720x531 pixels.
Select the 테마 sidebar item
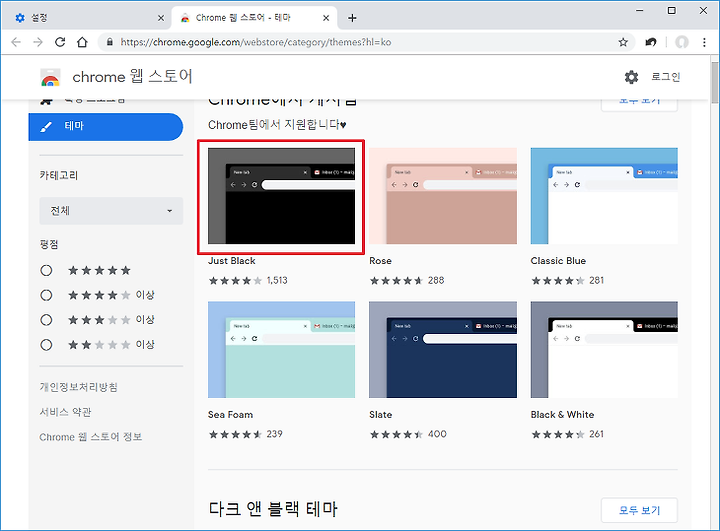pyautogui.click(x=106, y=126)
